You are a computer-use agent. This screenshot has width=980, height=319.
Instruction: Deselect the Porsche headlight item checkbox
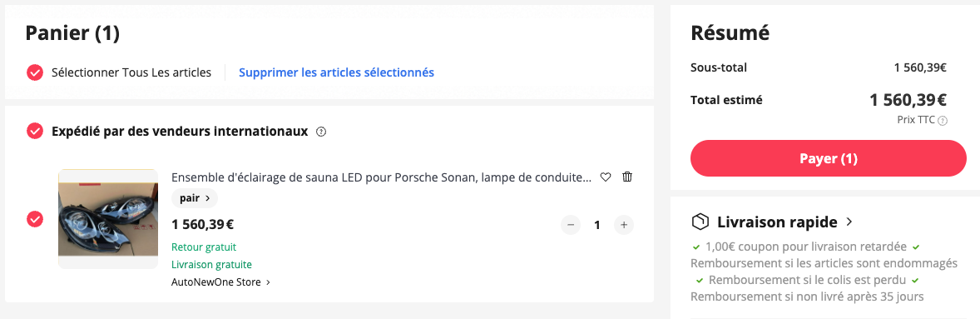[x=35, y=219]
